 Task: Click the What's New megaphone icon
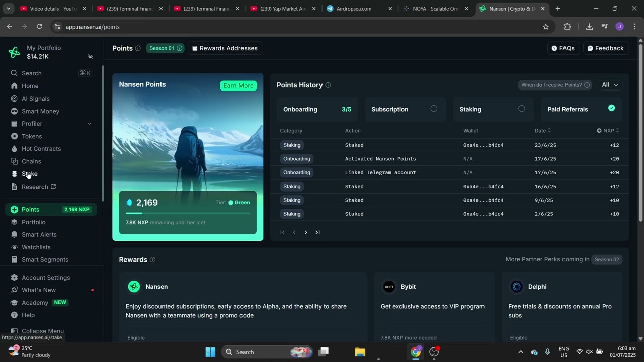pos(14,290)
